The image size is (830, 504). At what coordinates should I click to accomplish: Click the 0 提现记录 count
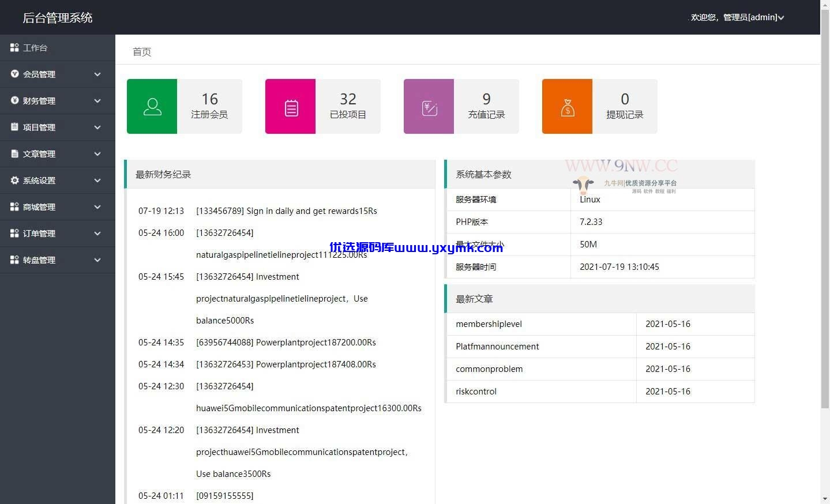coord(625,99)
